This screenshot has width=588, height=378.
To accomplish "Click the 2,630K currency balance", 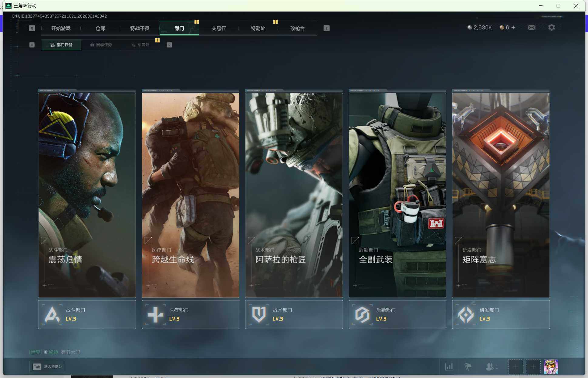I will pos(479,28).
